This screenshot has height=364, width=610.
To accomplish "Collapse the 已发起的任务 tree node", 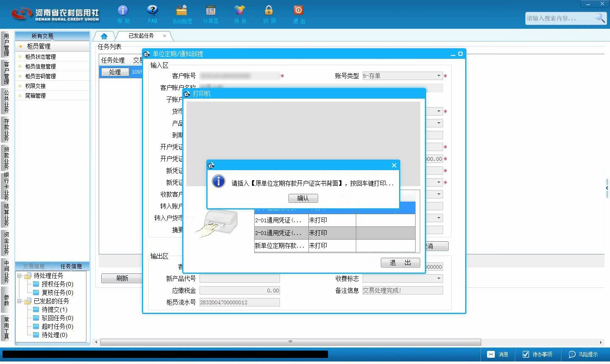I will pos(19,301).
